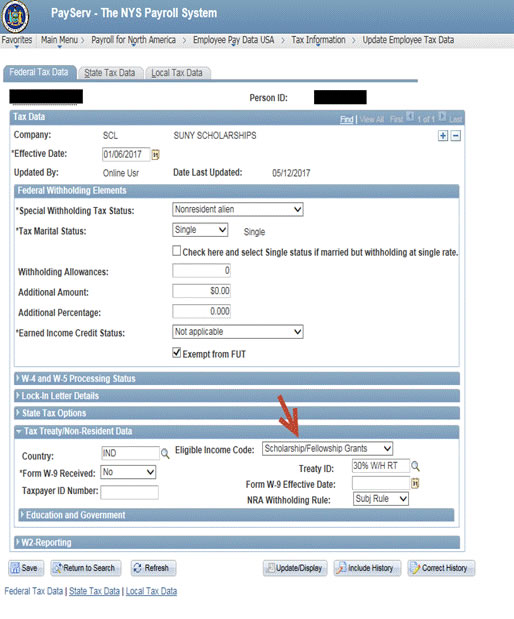The height and width of the screenshot is (619, 514).
Task: Click the Correct History button
Action: [441, 568]
